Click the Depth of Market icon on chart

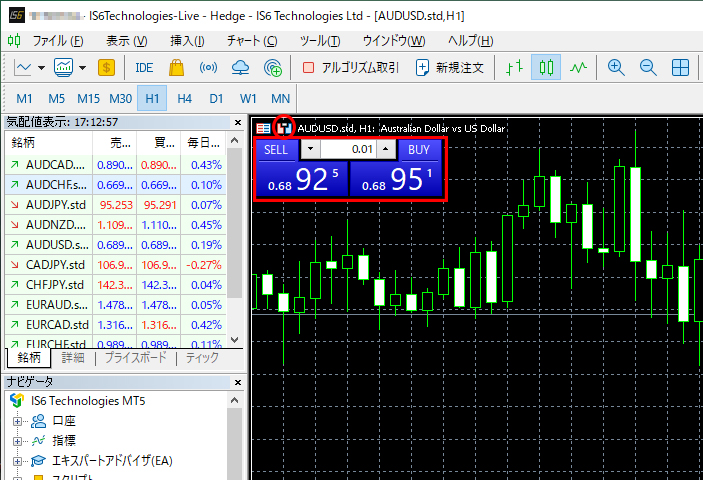pyautogui.click(x=263, y=129)
